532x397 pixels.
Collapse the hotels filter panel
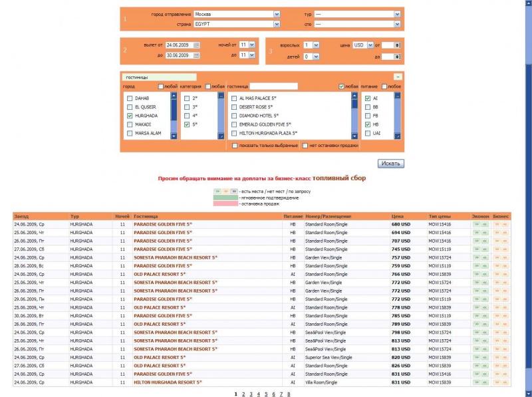pos(397,77)
